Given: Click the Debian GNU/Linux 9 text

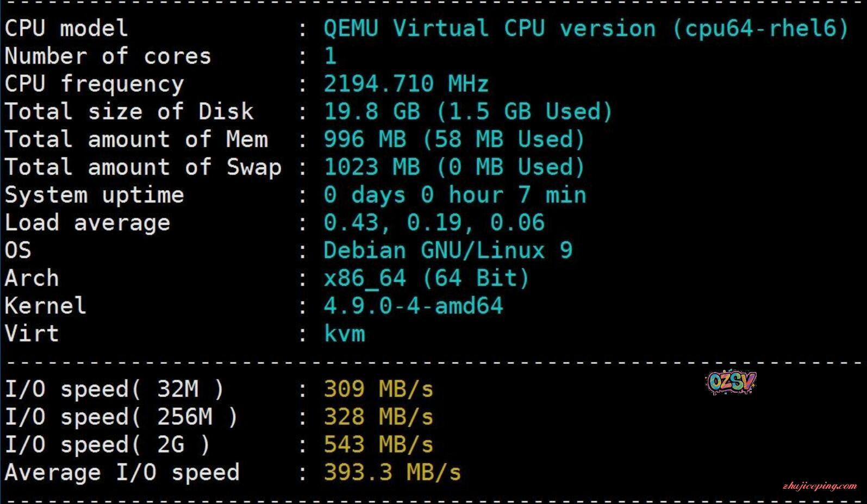Looking at the screenshot, I should click(447, 250).
